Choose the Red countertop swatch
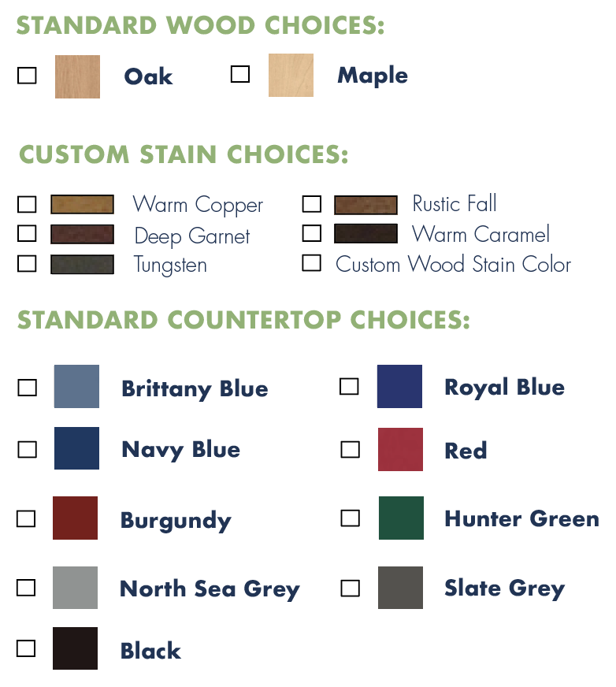Viewport: 616px width, 687px height. [x=400, y=450]
